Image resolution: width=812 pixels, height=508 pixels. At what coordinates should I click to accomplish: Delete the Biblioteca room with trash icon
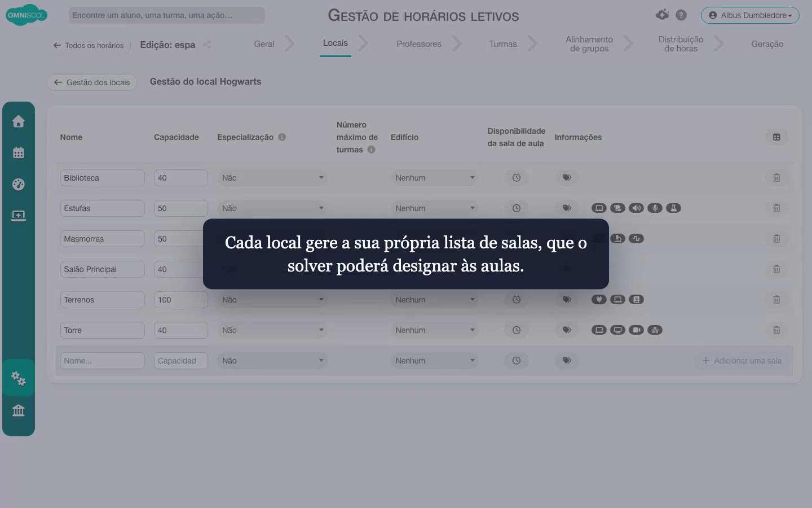tap(776, 178)
